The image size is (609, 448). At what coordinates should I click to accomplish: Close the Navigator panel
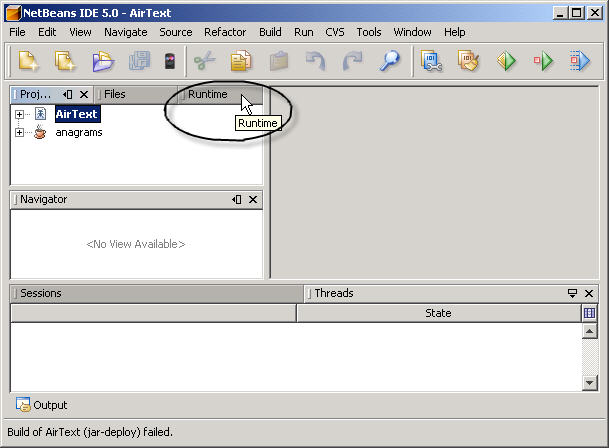[253, 199]
